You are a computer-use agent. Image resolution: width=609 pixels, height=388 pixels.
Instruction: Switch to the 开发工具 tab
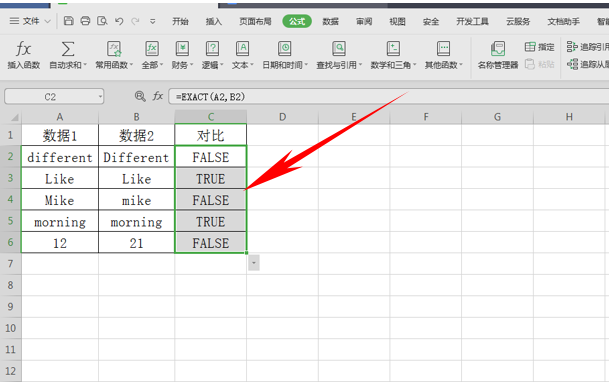click(x=472, y=21)
